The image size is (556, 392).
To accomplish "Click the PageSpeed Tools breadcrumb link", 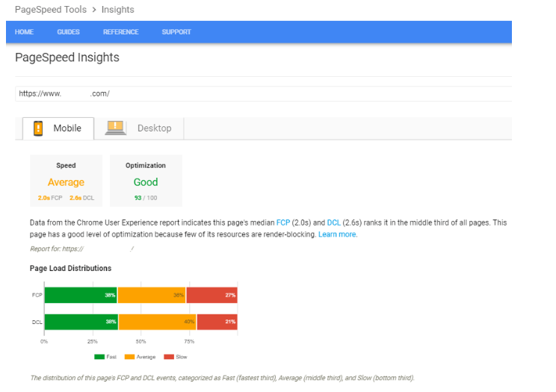I will click(x=51, y=10).
